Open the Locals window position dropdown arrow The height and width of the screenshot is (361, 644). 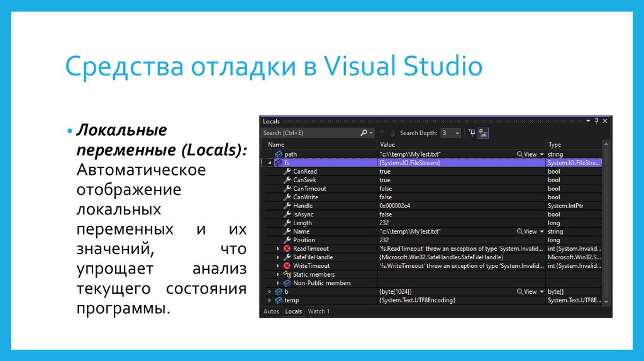(x=588, y=121)
